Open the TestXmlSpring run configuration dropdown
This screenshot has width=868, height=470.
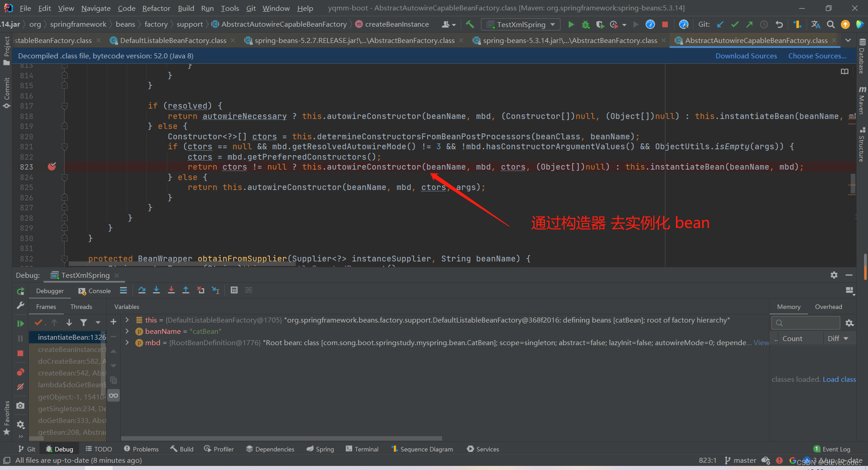coord(521,24)
